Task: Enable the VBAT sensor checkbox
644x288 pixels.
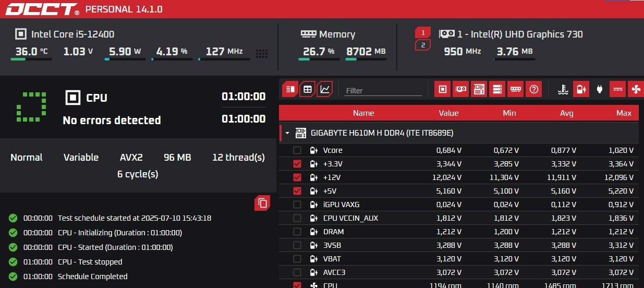Action: coord(297,259)
